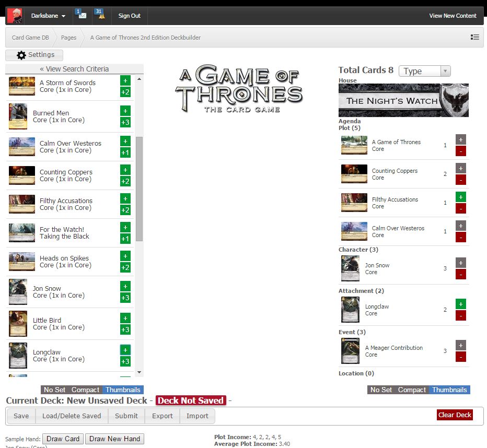Screen dimensions: 487x448
Task: Click The Night's Watch house banner
Action: 403,100
